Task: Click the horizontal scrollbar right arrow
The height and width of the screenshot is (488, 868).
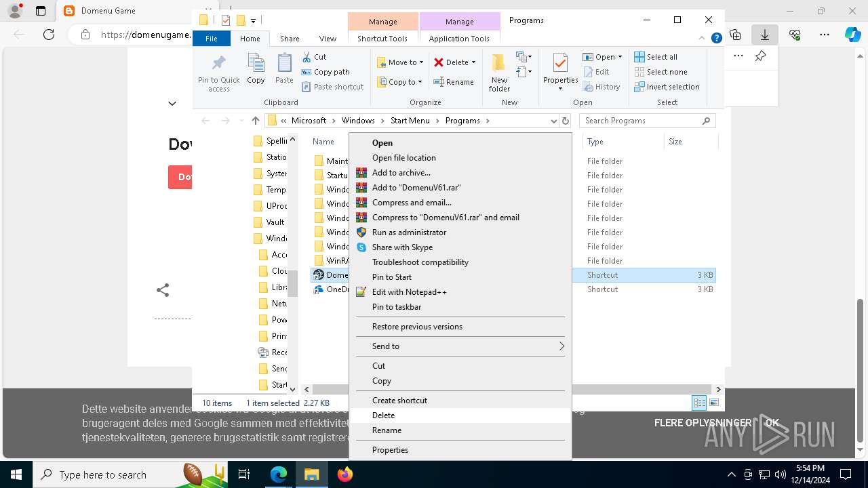Action: [719, 389]
